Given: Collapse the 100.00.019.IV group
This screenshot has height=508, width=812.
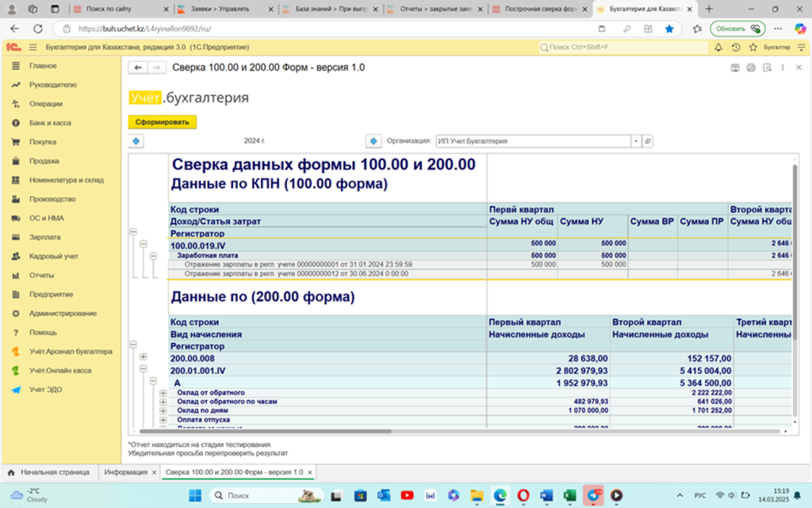Looking at the screenshot, I should (x=143, y=242).
